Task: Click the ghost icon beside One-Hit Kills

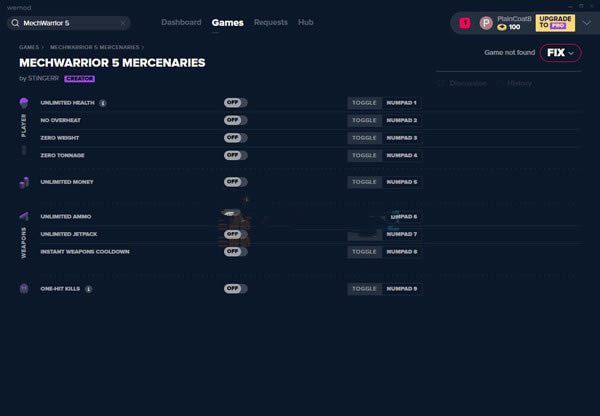Action: pos(24,289)
